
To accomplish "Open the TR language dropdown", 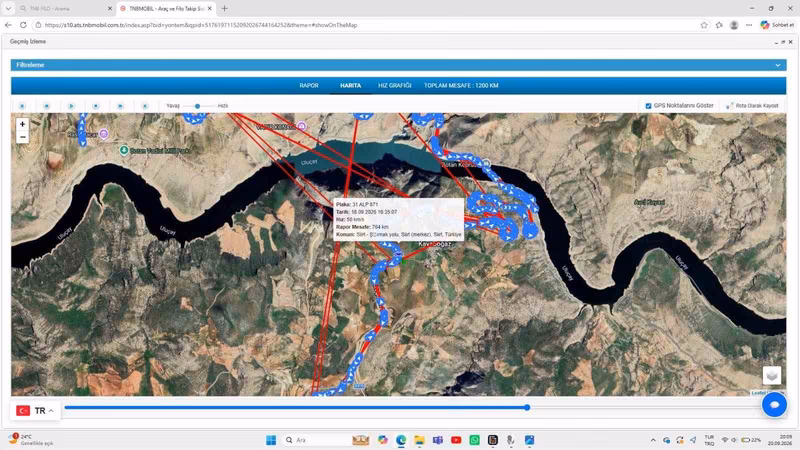I will [x=35, y=411].
